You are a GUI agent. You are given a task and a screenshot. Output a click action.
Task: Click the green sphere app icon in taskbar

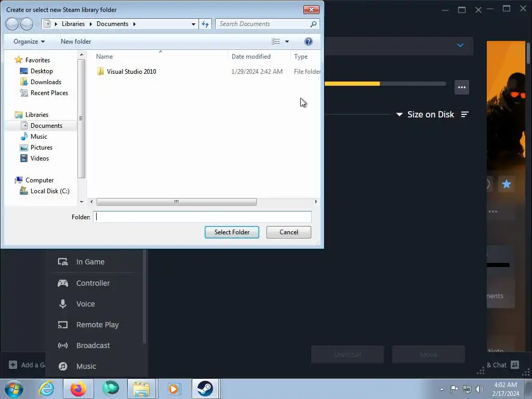111,389
